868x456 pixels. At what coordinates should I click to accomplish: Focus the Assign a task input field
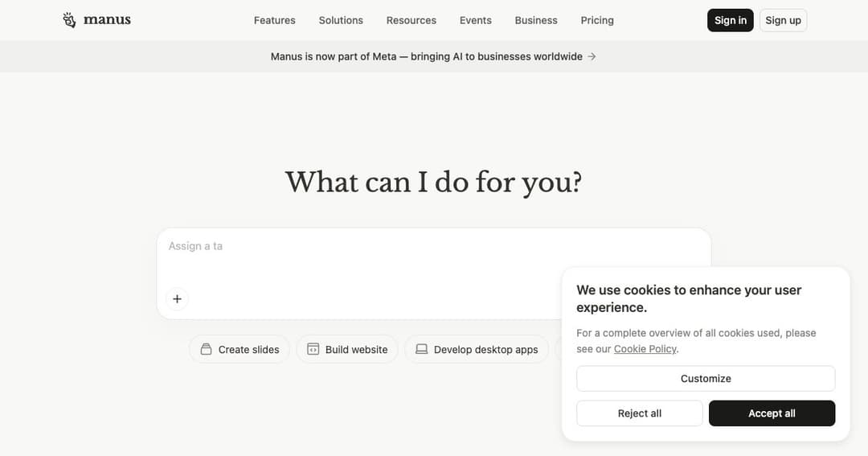(434, 273)
